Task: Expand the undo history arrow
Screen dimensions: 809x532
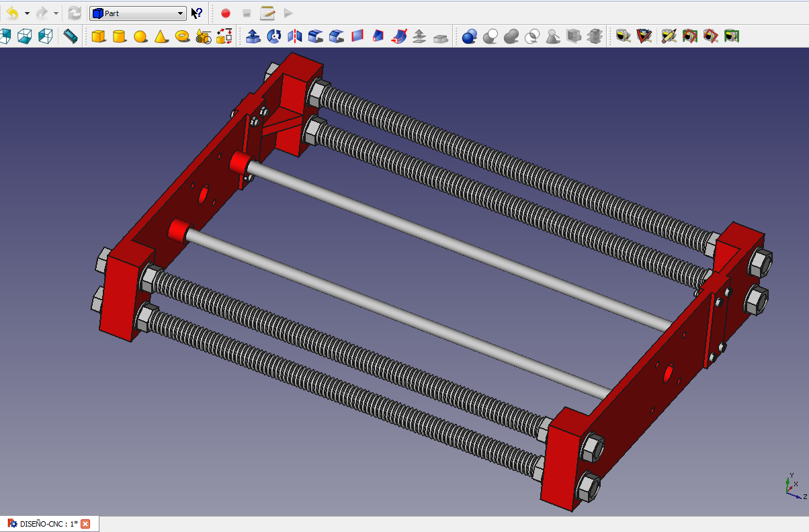Action: pos(27,13)
